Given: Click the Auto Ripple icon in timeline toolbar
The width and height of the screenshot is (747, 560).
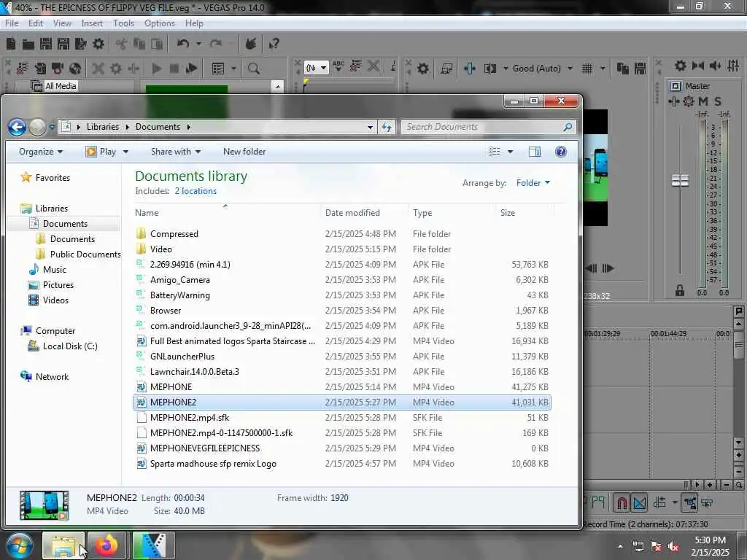Looking at the screenshot, I should coord(660,502).
